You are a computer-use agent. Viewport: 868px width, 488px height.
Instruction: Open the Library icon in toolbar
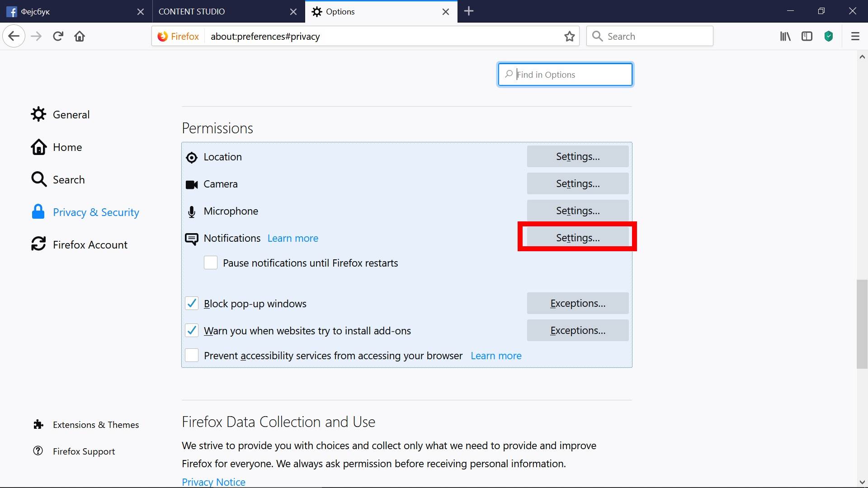tap(785, 36)
